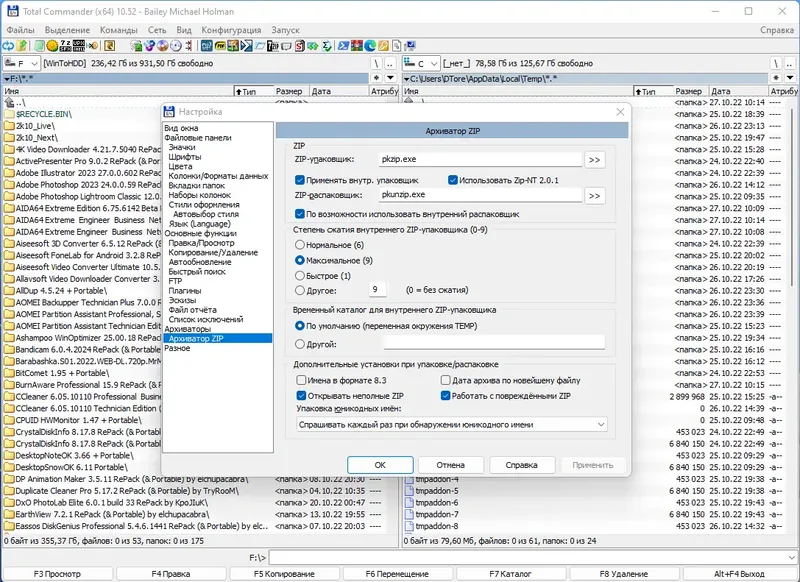Click the BitComet 1.95 folder icon
The image size is (800, 582).
(x=9, y=373)
